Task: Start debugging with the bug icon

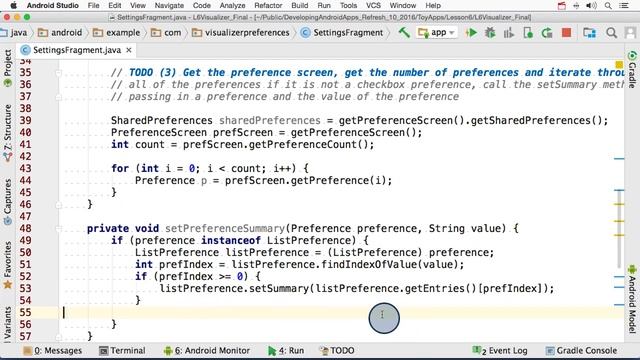Action: click(x=490, y=33)
